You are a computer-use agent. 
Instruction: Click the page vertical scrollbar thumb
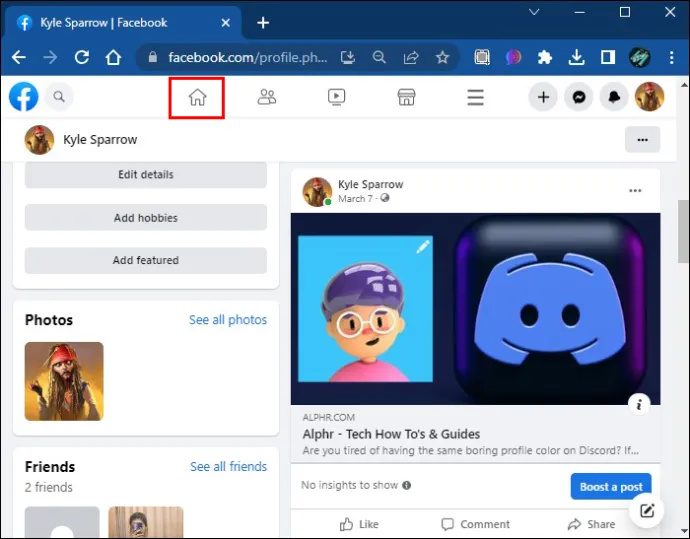click(684, 231)
